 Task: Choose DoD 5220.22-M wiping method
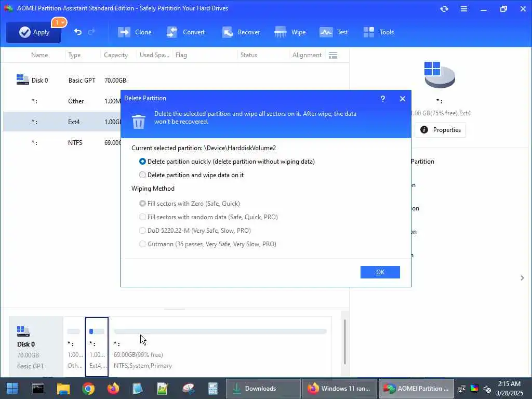[x=195, y=231]
